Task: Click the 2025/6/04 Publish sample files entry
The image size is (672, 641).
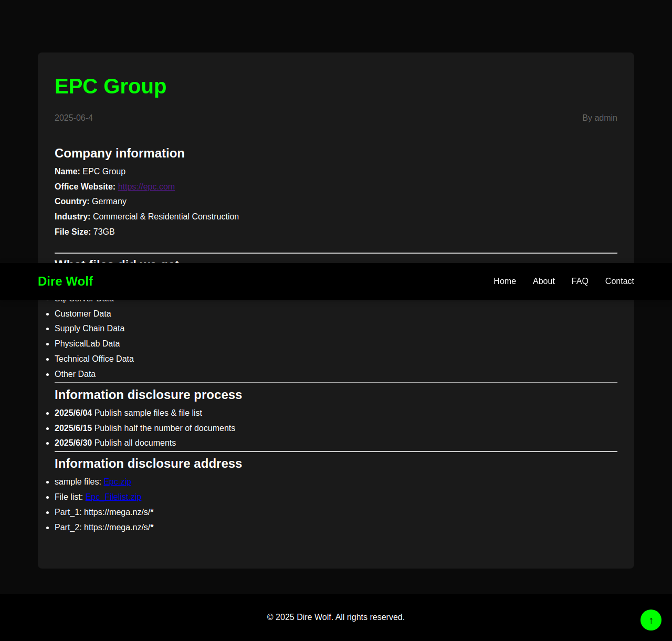Action: coord(128,413)
